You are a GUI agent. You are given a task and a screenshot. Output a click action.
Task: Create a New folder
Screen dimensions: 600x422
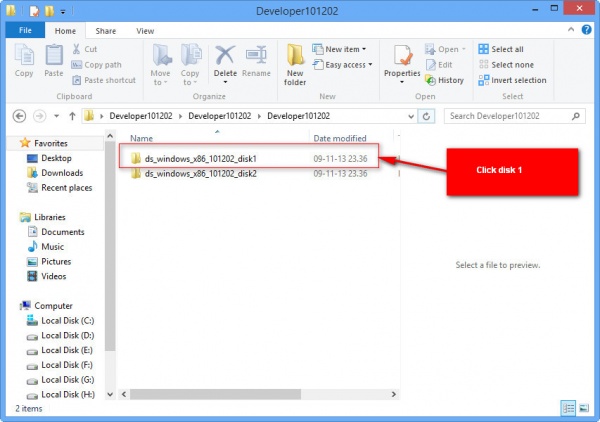pyautogui.click(x=295, y=64)
